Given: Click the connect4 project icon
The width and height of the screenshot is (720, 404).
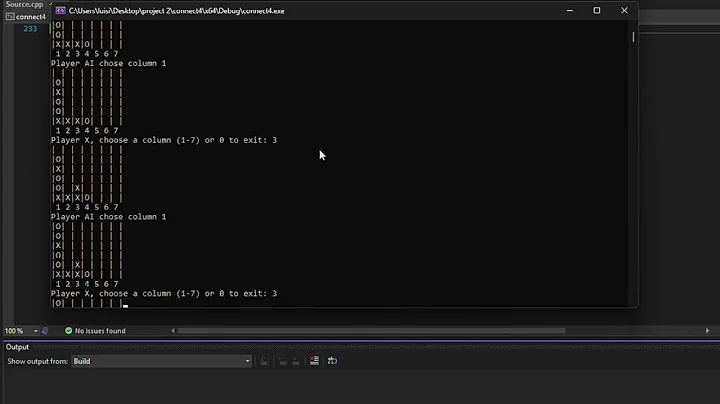Looking at the screenshot, I should [10, 17].
